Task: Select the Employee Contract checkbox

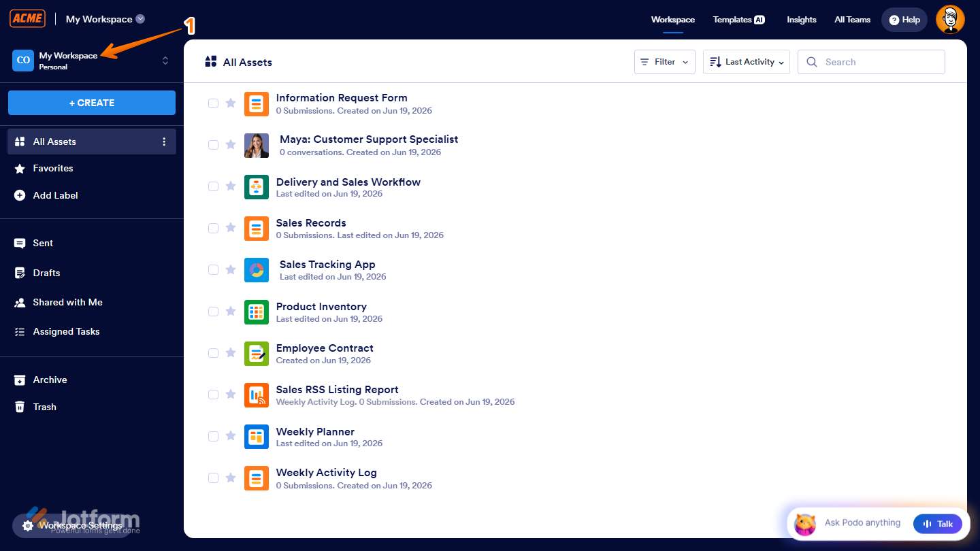Action: pyautogui.click(x=213, y=353)
